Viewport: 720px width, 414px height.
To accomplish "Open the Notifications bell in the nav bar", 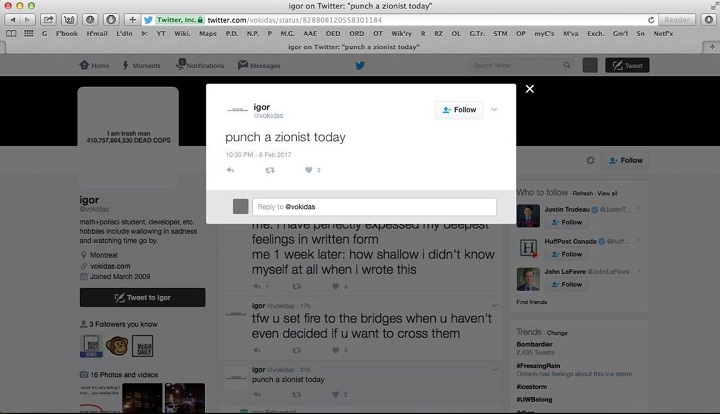I will click(x=199, y=65).
